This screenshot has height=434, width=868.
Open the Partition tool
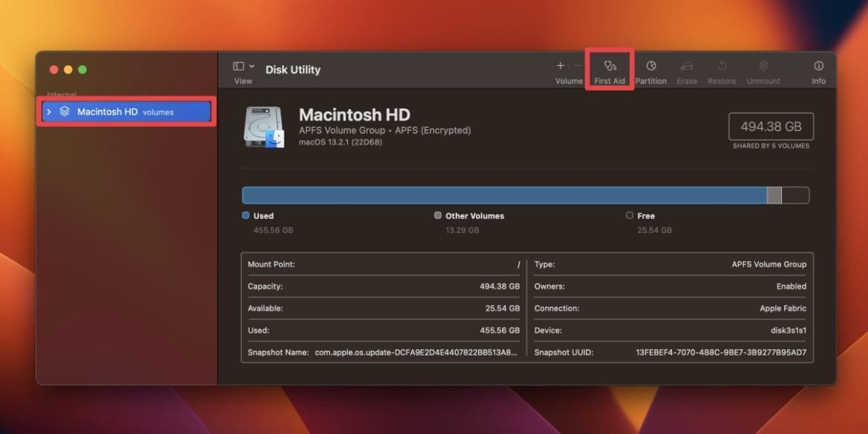tap(651, 66)
